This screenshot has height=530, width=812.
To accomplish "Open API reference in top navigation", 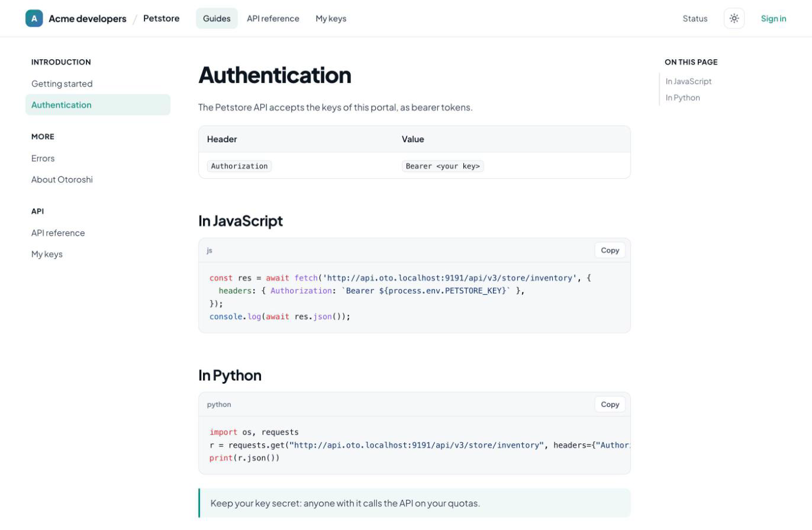I will pyautogui.click(x=273, y=18).
